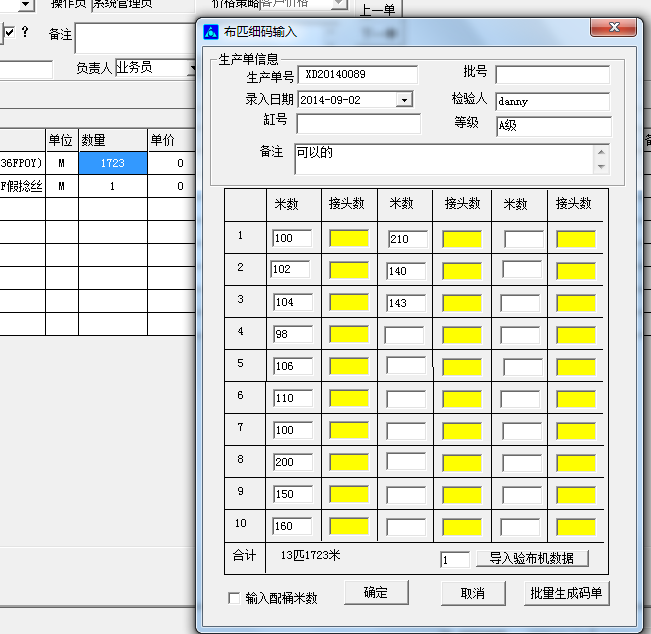
Task: Click row 1 米数 field with 100
Action: [x=292, y=238]
